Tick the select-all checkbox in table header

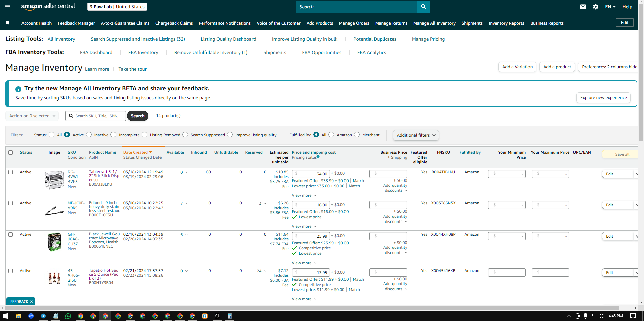(11, 153)
